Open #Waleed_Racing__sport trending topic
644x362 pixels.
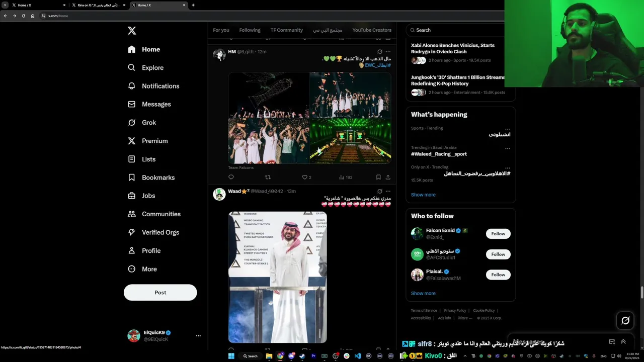point(439,154)
